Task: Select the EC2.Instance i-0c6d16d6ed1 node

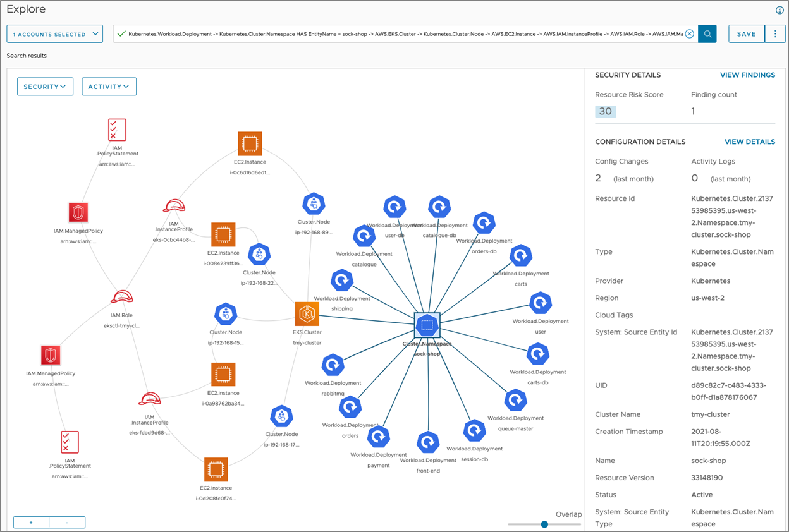Action: tap(250, 143)
